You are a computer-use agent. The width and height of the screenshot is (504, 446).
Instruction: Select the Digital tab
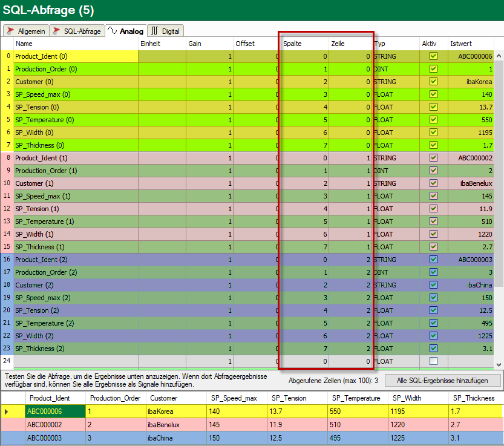[x=166, y=31]
